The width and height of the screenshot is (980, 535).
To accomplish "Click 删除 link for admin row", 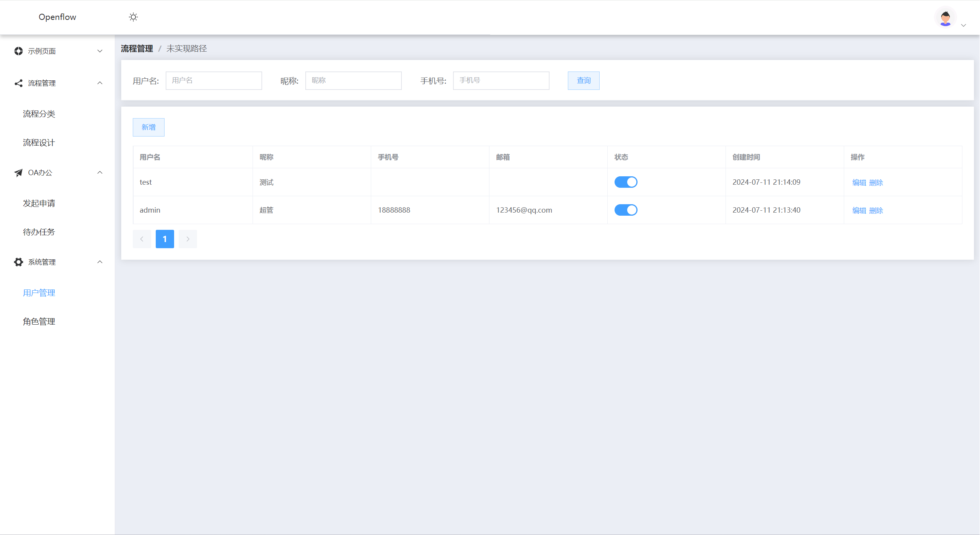I will click(876, 210).
